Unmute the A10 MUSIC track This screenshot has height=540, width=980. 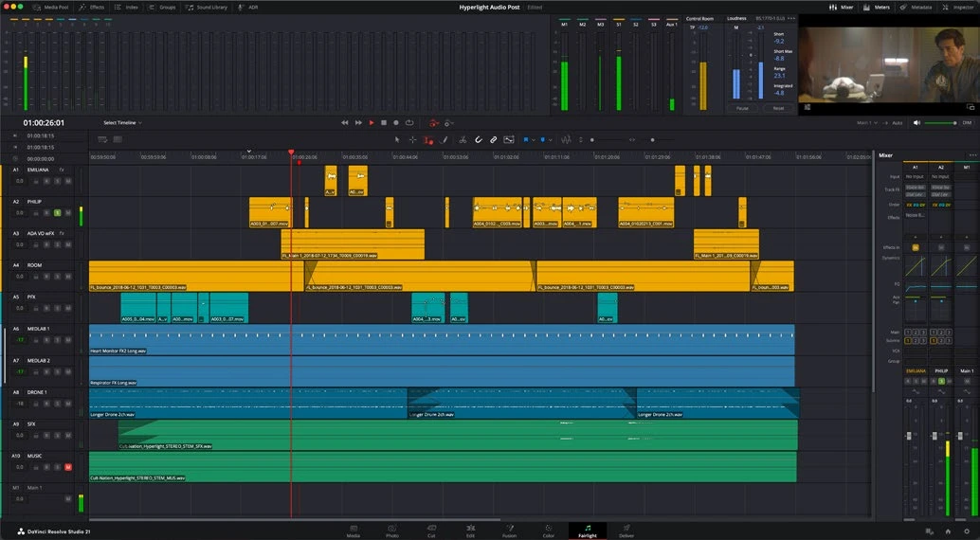[x=68, y=467]
